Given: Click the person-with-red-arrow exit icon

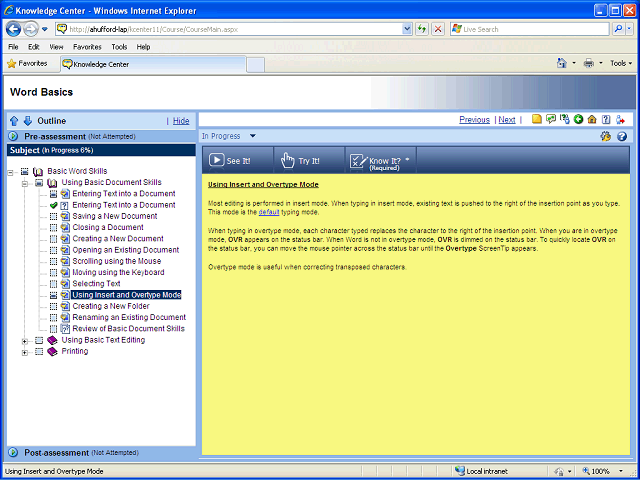Looking at the screenshot, I should point(620,119).
